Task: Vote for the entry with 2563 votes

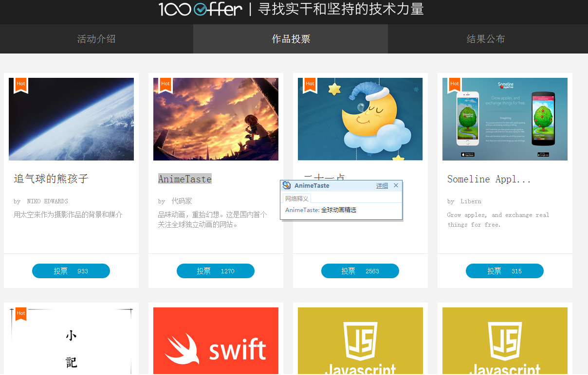Action: coord(360,271)
